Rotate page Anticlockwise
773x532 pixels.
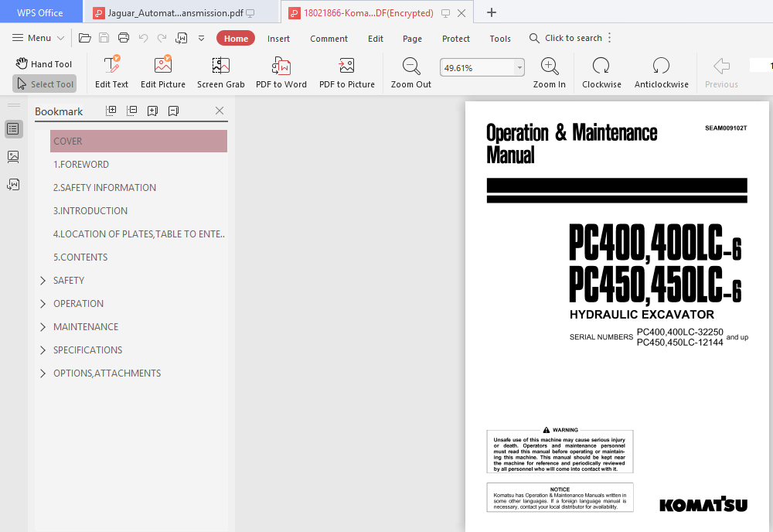pyautogui.click(x=661, y=73)
